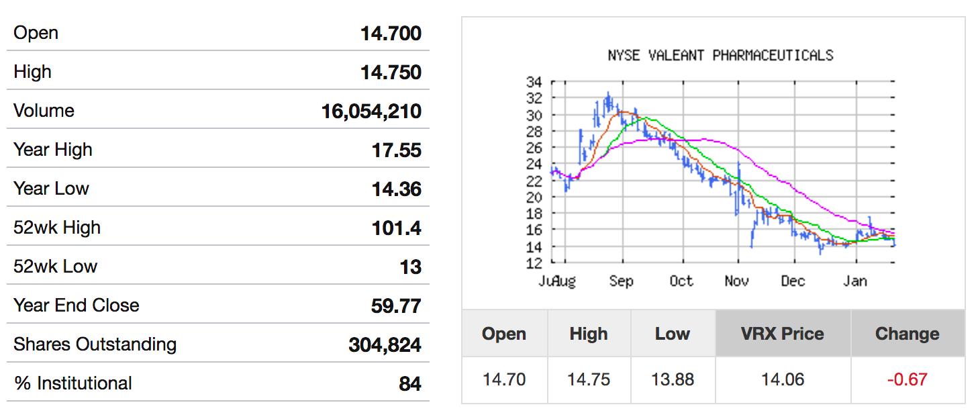Image resolution: width=980 pixels, height=417 pixels.
Task: Click the VRX price value 14.06
Action: click(x=782, y=379)
